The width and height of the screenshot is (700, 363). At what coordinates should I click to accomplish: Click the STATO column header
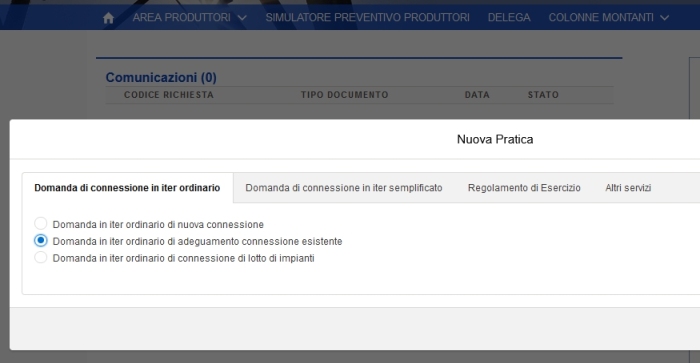click(543, 95)
